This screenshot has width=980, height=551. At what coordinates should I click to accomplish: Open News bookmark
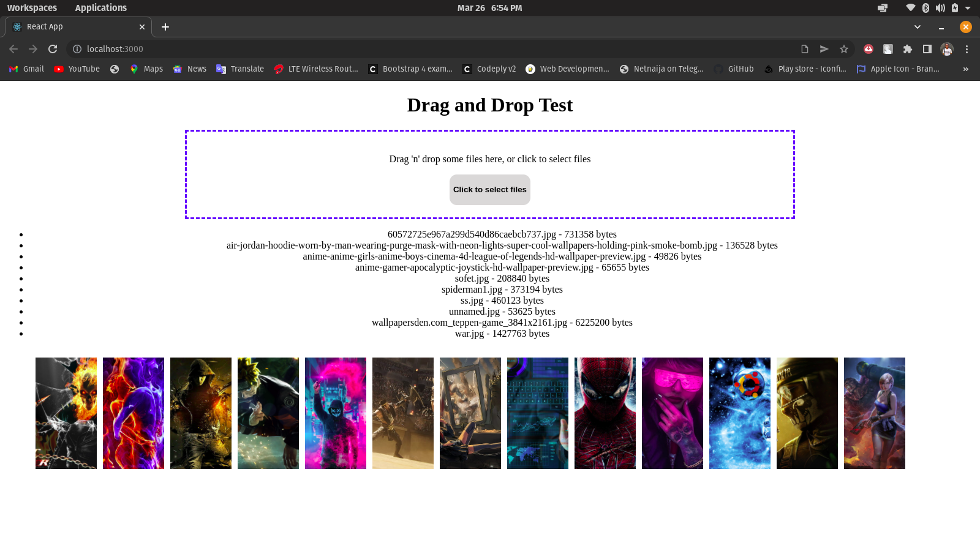pyautogui.click(x=190, y=69)
